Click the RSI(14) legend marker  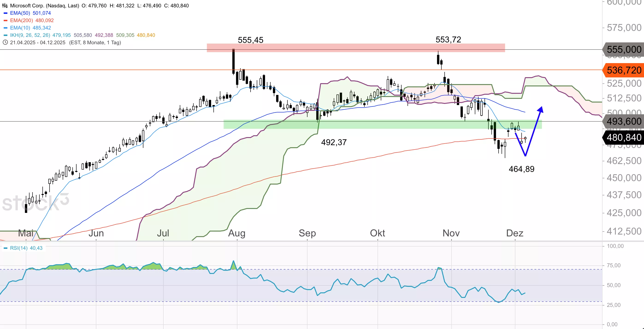(x=6, y=248)
